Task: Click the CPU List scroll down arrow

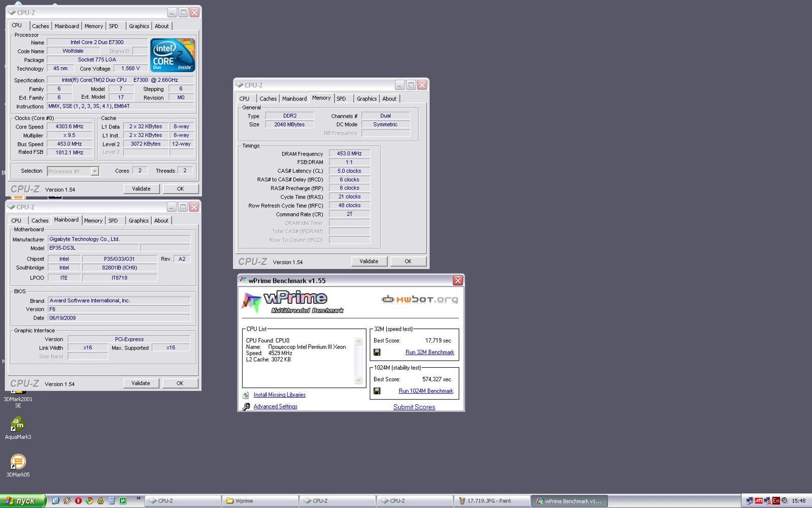Action: click(358, 380)
